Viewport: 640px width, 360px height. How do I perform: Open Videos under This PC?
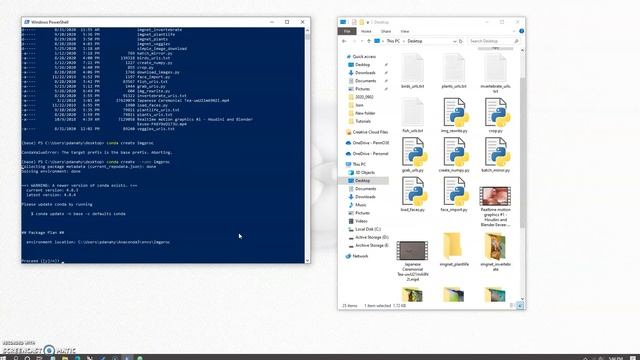pyautogui.click(x=361, y=221)
